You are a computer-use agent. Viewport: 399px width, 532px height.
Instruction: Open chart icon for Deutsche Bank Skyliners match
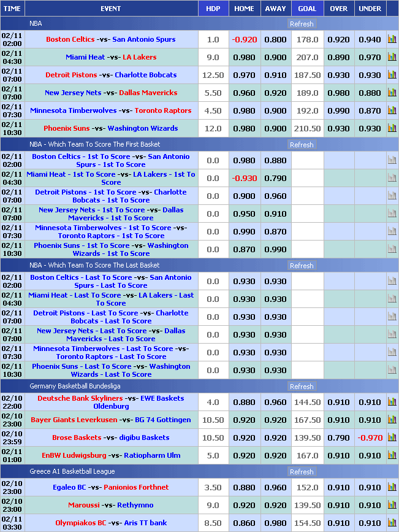[x=392, y=402]
